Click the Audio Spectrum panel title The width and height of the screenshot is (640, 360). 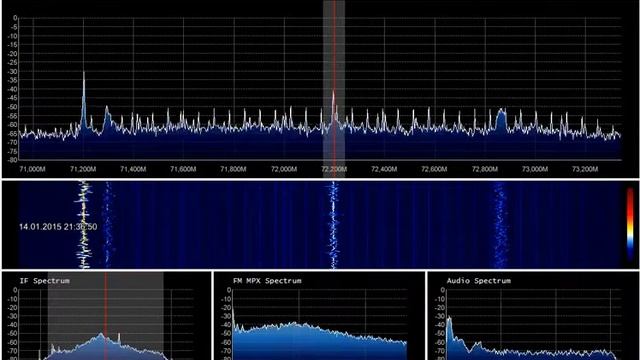tap(478, 281)
